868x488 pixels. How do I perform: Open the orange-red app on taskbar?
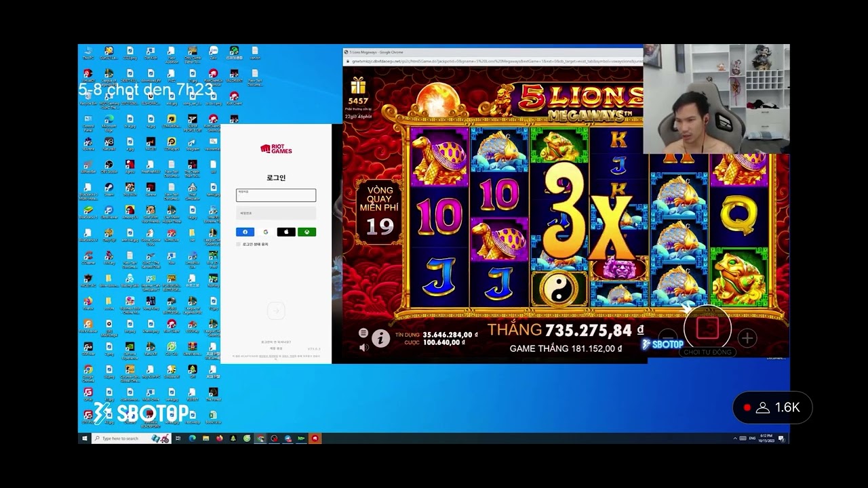tap(315, 439)
